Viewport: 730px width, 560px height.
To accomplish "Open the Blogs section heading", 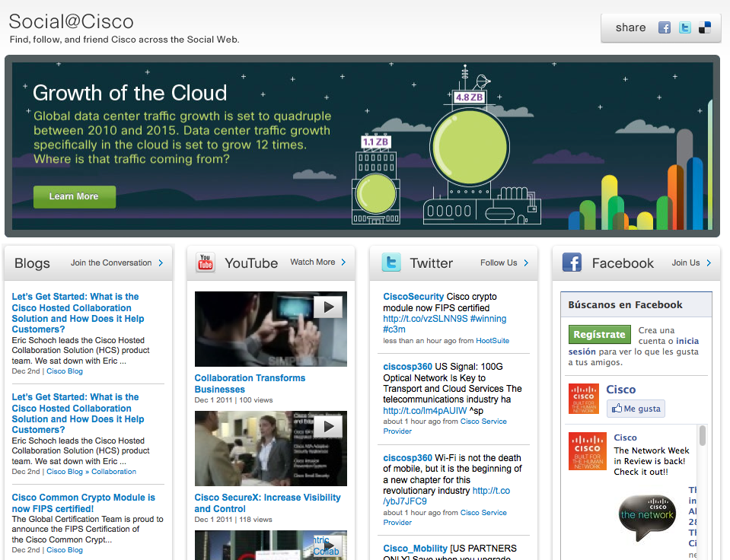I will 32,263.
